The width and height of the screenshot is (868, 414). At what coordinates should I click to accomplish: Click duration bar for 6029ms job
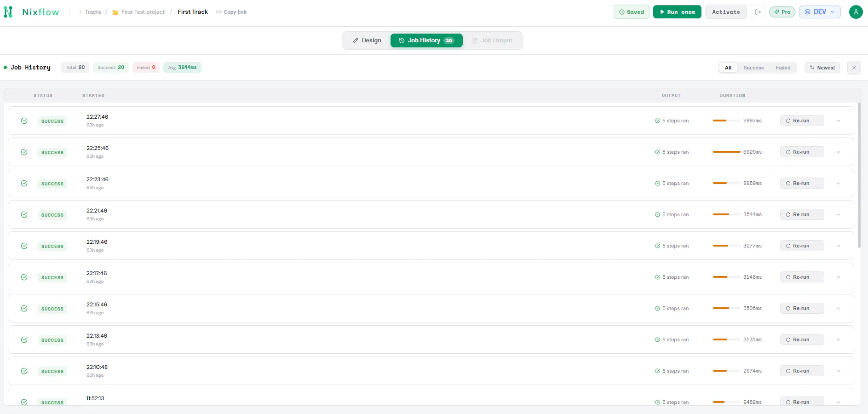(x=726, y=152)
